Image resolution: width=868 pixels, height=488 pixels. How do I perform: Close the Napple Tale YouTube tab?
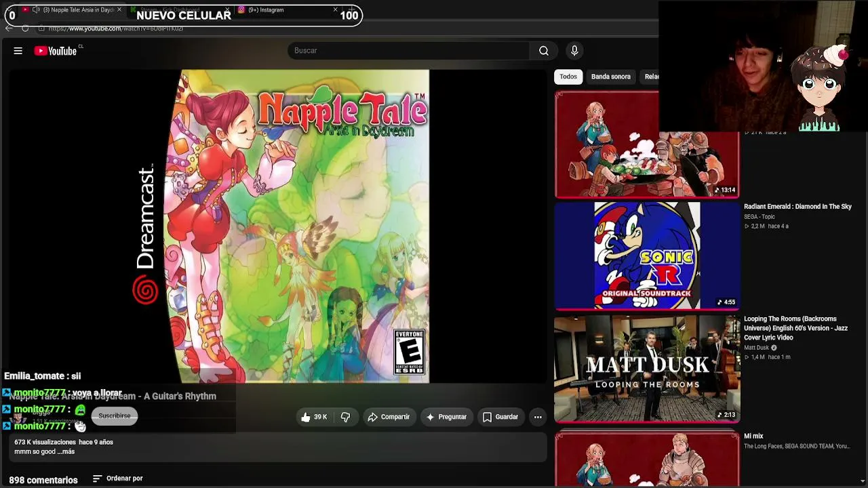click(x=119, y=9)
